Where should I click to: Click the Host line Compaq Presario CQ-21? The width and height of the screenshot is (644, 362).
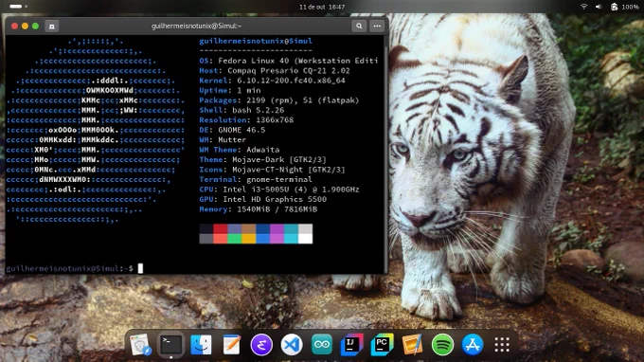(275, 71)
